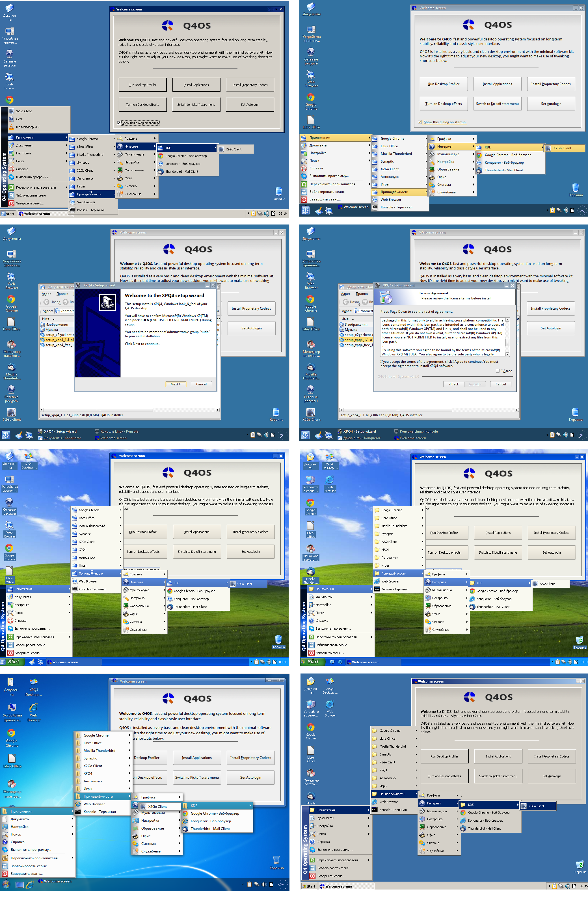Show hidden tray icons arrow beside 09:45 clock
Image resolution: width=588 pixels, height=898 pixels.
[549, 886]
